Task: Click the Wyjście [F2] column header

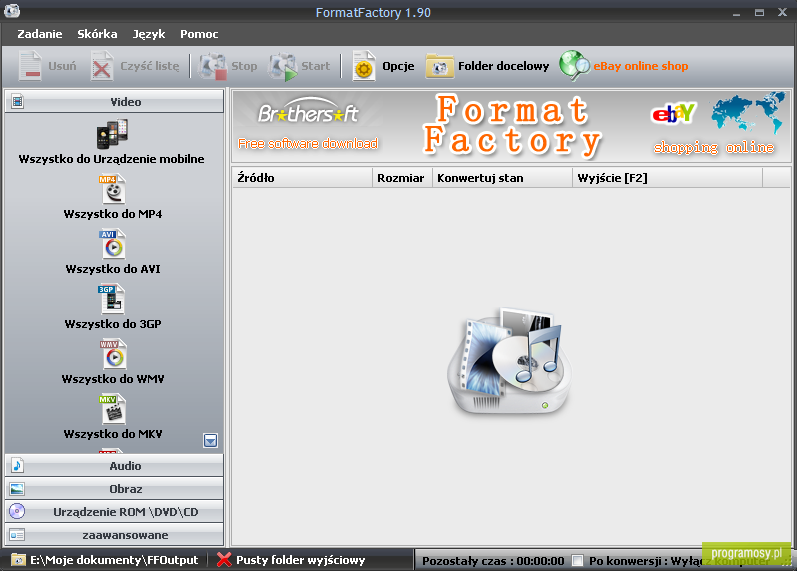Action: (x=667, y=178)
